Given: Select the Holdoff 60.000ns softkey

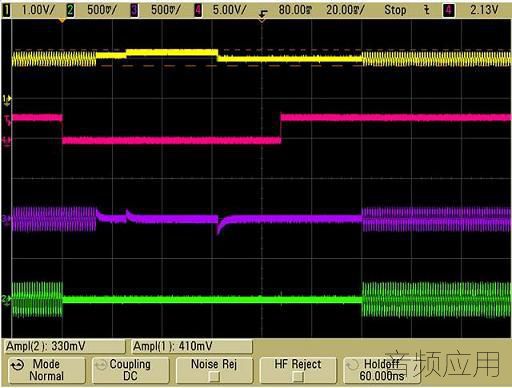Looking at the screenshot, I should (x=382, y=370).
